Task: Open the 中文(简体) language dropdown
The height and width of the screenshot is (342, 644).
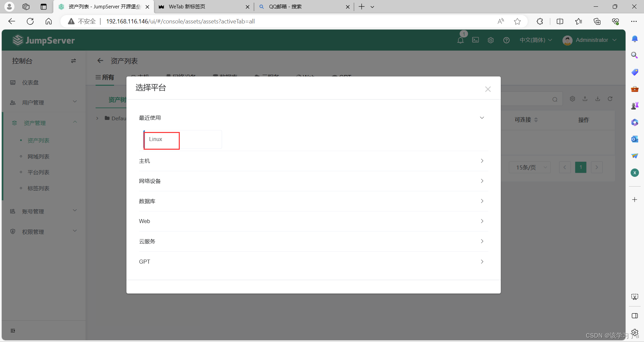Action: 536,40
